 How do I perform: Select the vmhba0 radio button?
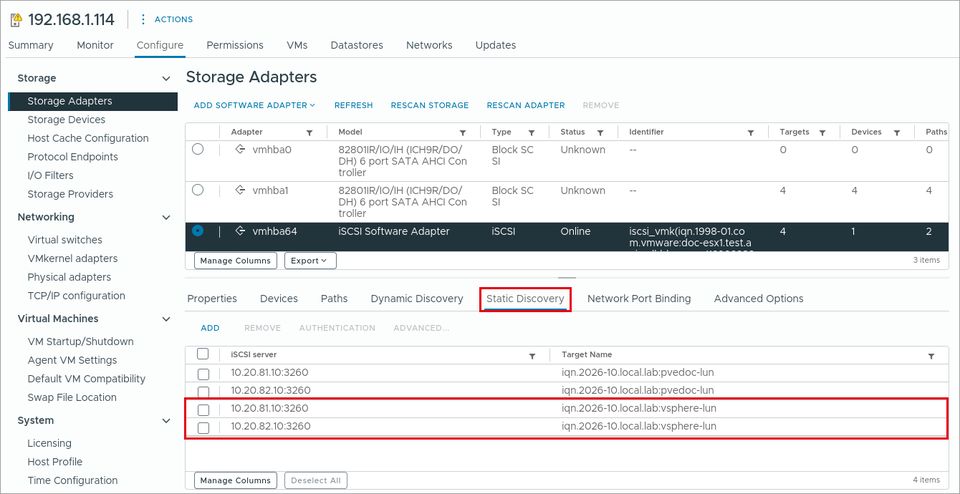[198, 149]
